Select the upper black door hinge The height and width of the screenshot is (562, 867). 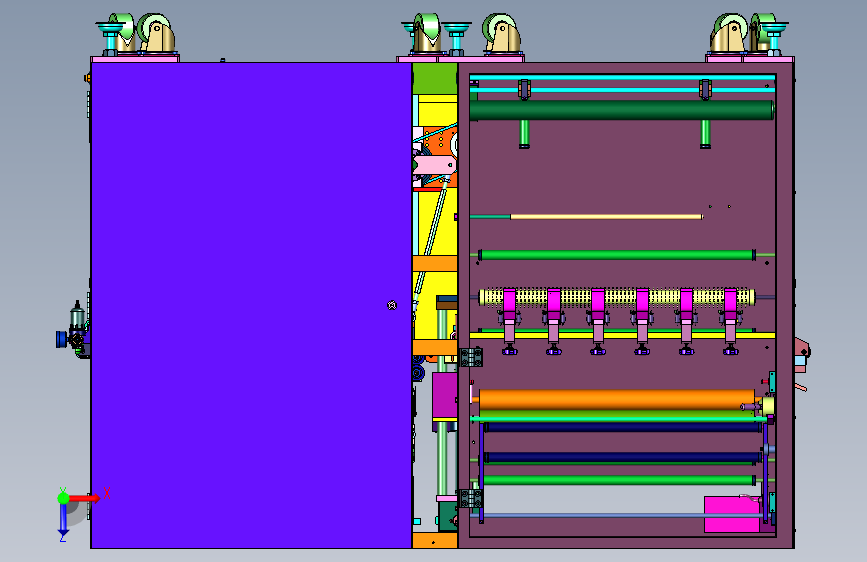471,357
